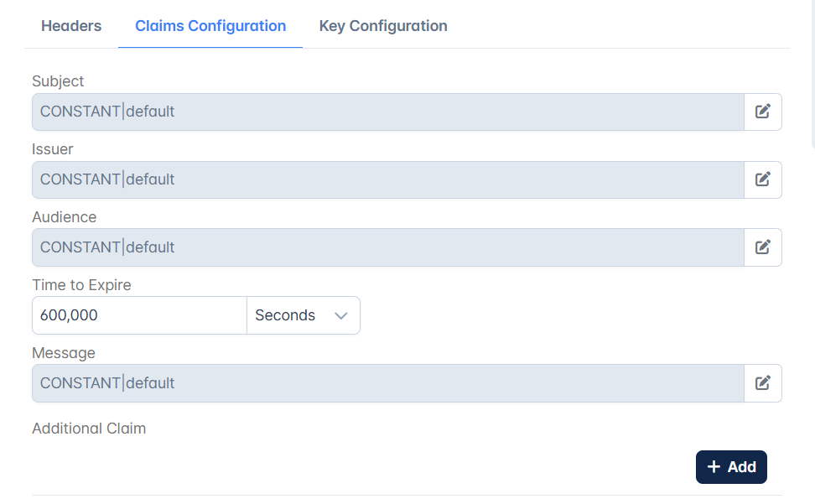The height and width of the screenshot is (504, 815).
Task: Switch to the Headers tab
Action: [71, 26]
